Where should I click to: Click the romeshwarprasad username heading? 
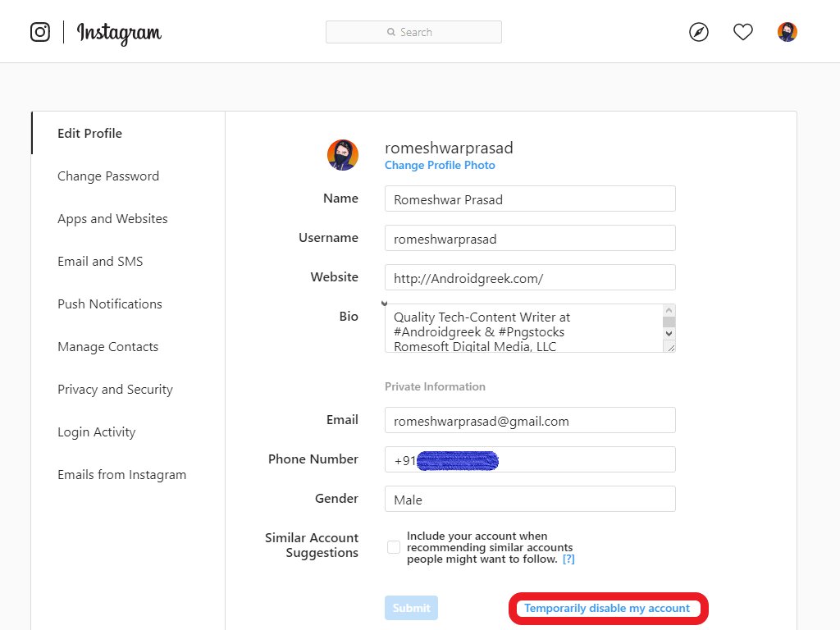point(449,148)
